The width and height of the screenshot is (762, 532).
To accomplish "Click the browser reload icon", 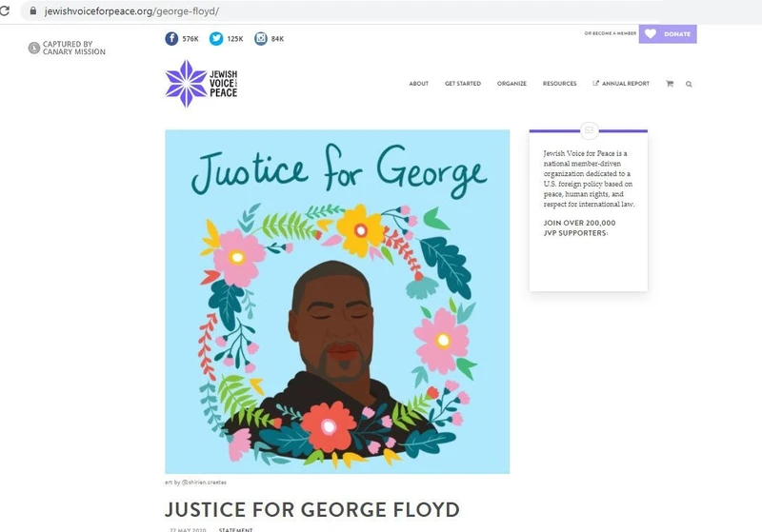I will 5,10.
